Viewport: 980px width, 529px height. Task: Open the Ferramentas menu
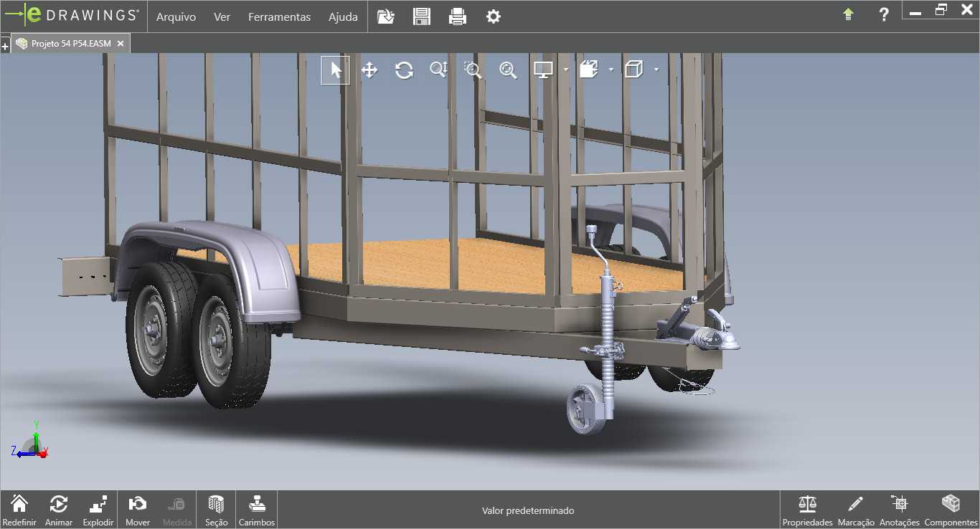click(x=280, y=17)
